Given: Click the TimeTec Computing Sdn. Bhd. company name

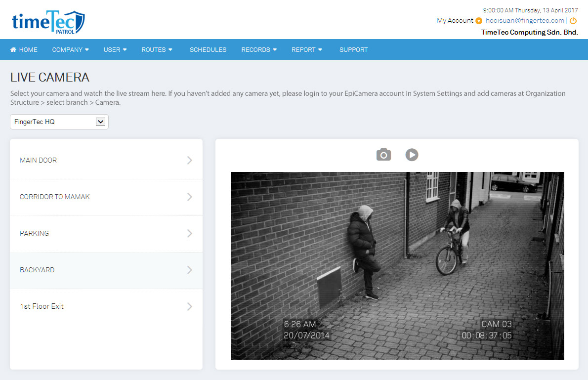Looking at the screenshot, I should [x=529, y=32].
